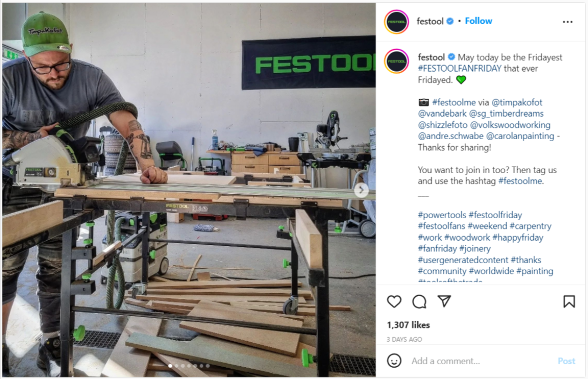Open emoji picker smiley icon

[x=394, y=361]
